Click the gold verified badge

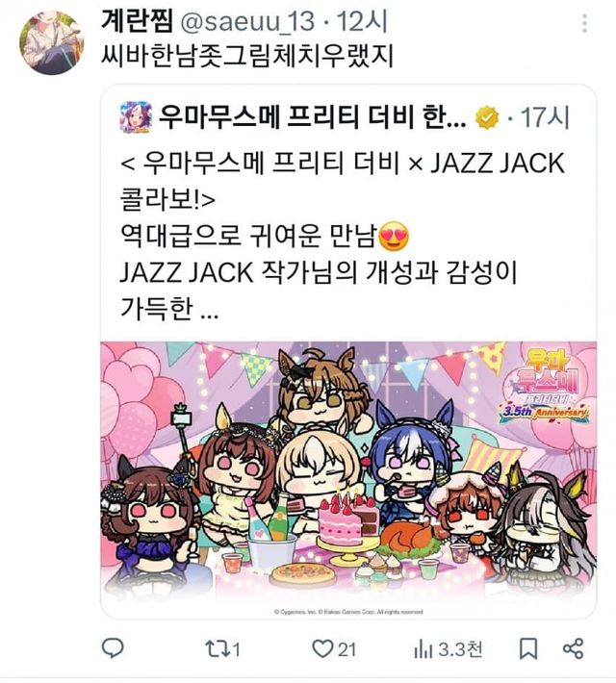point(486,117)
